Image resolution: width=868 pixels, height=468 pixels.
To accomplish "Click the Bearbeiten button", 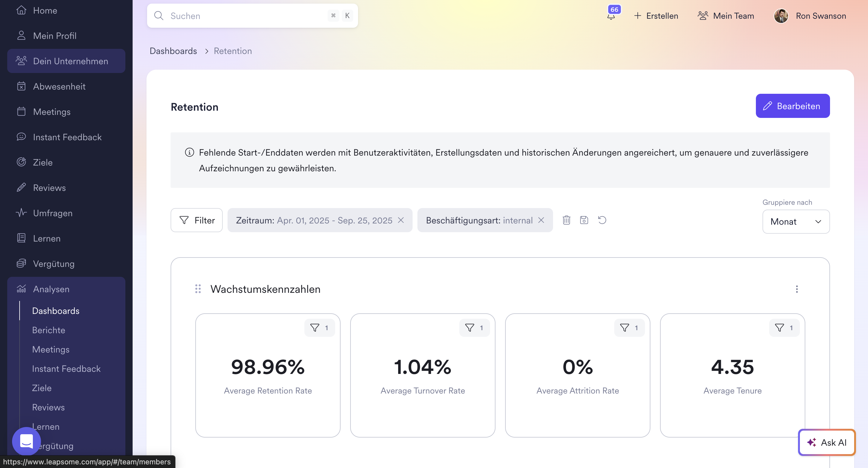I will 792,106.
